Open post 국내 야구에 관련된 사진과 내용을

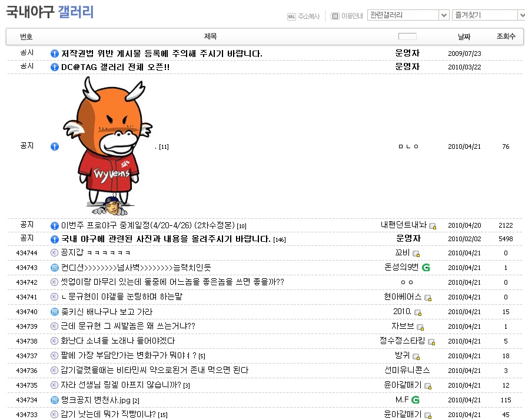click(x=166, y=239)
